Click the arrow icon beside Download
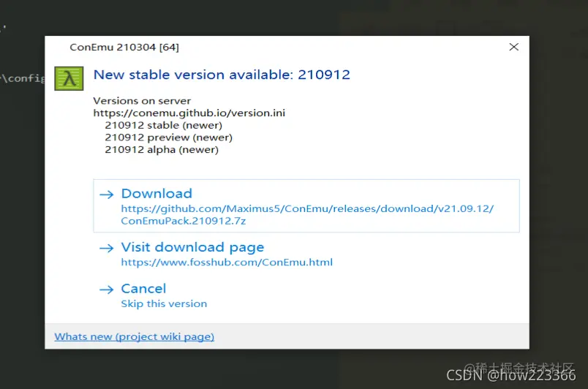 [107, 194]
